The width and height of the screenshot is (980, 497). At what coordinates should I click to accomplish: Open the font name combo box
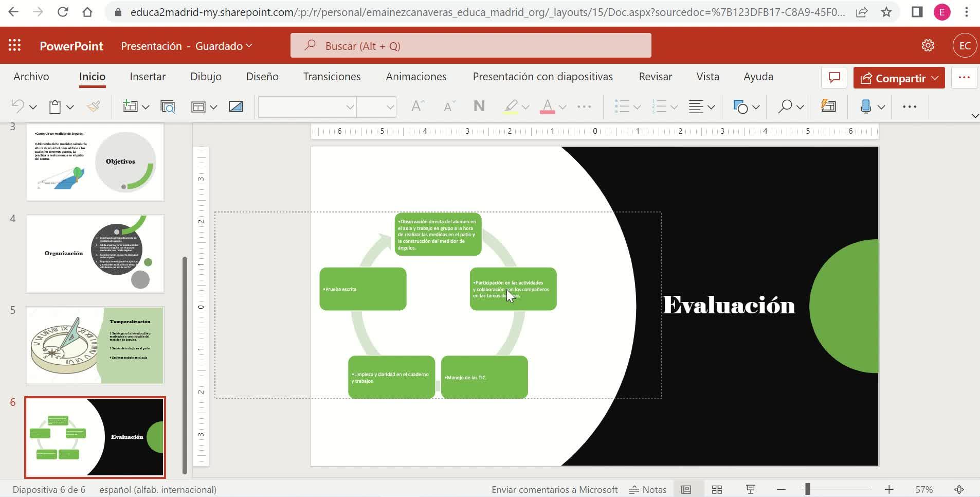tap(307, 106)
